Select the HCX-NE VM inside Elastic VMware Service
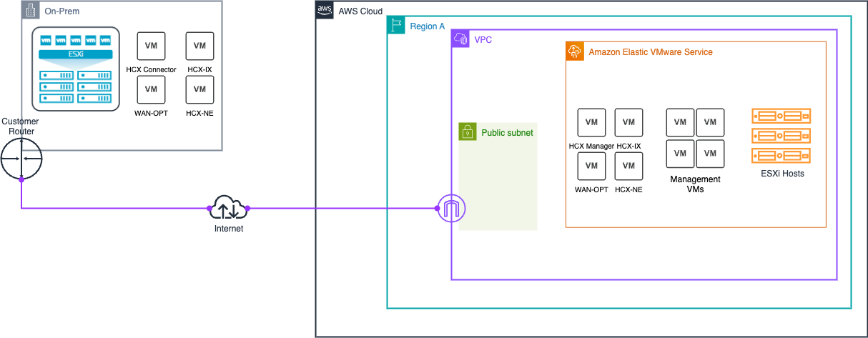The image size is (868, 338). pyautogui.click(x=628, y=166)
